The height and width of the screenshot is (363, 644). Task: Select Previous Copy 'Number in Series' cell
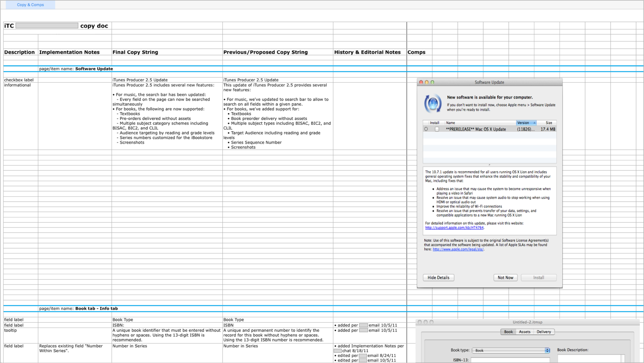click(278, 353)
